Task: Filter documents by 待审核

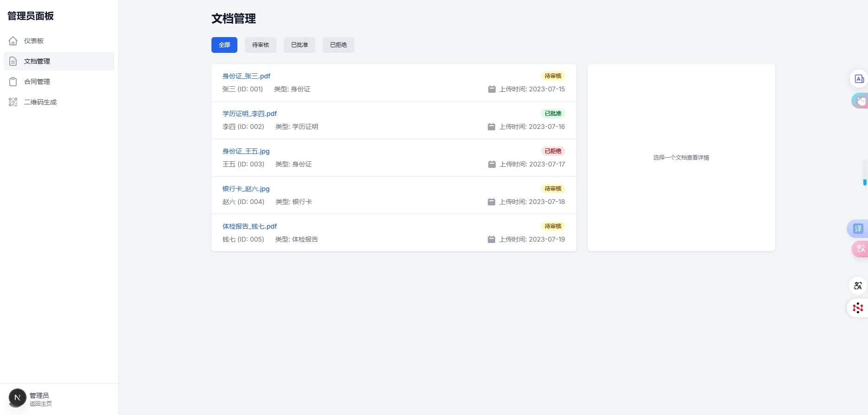Action: [x=261, y=45]
